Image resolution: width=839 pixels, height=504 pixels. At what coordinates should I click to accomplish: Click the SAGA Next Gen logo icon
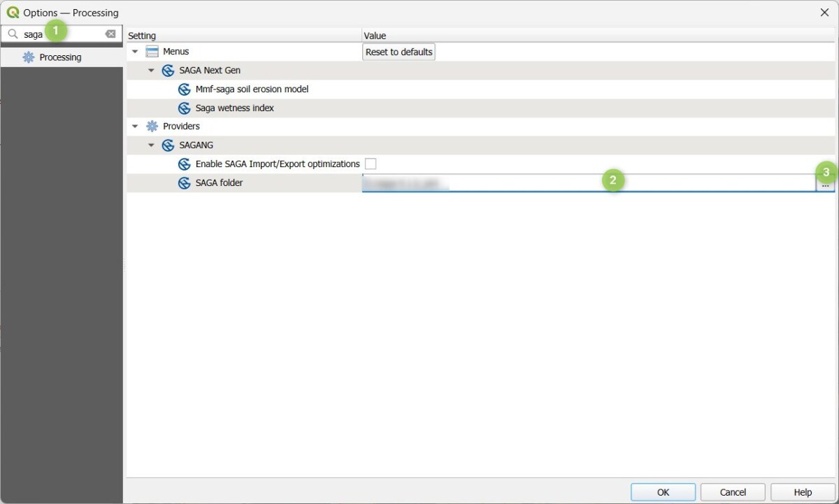point(168,71)
